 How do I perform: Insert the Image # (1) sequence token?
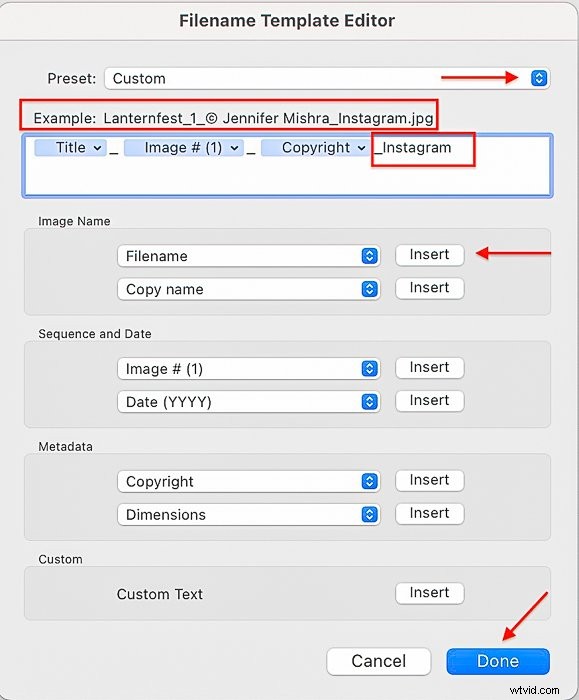429,368
